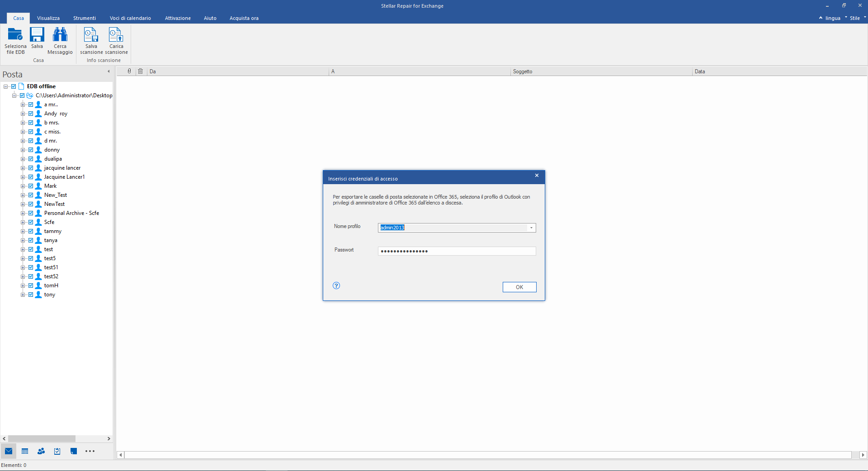Screen dimensions: 868x471
Task: Toggle New_Test mailbox checkbox
Action: coord(31,195)
